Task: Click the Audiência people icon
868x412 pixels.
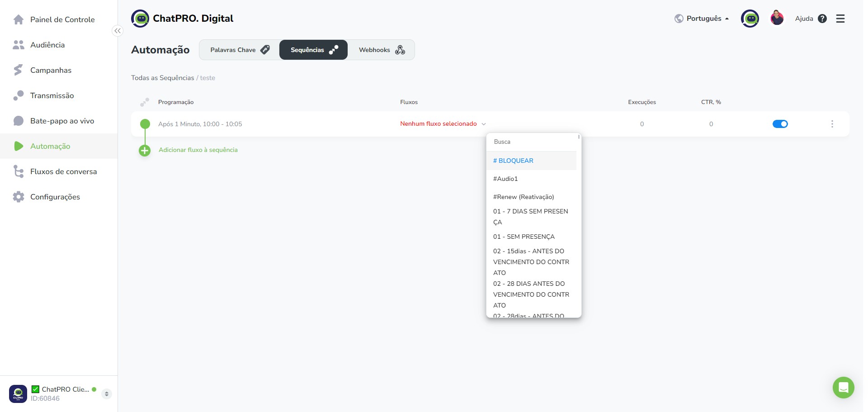Action: 19,45
